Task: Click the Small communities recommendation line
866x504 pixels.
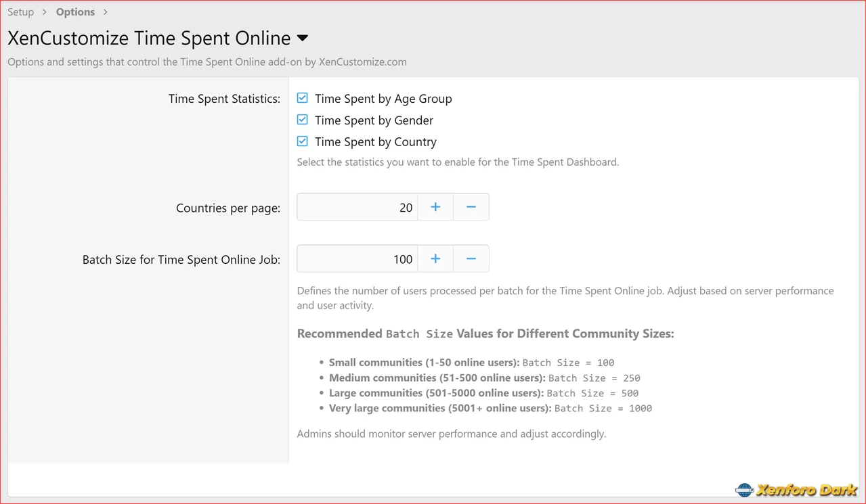Action: coord(471,363)
